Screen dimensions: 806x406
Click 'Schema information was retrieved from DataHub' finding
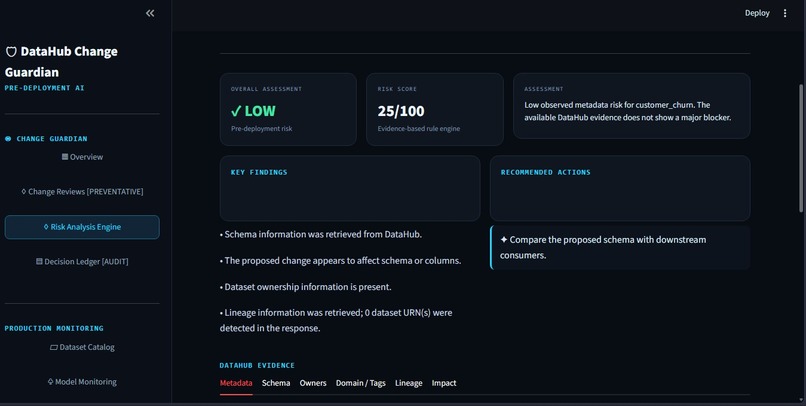point(321,234)
